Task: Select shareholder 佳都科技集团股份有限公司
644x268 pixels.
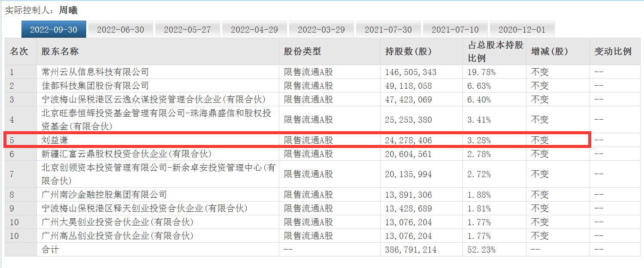Action: click(x=95, y=86)
